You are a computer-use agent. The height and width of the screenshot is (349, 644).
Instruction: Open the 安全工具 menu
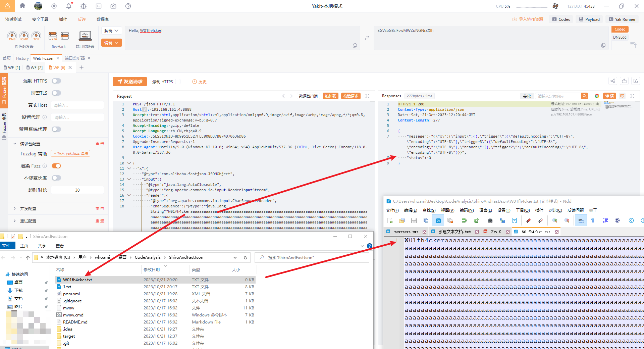[x=40, y=19]
